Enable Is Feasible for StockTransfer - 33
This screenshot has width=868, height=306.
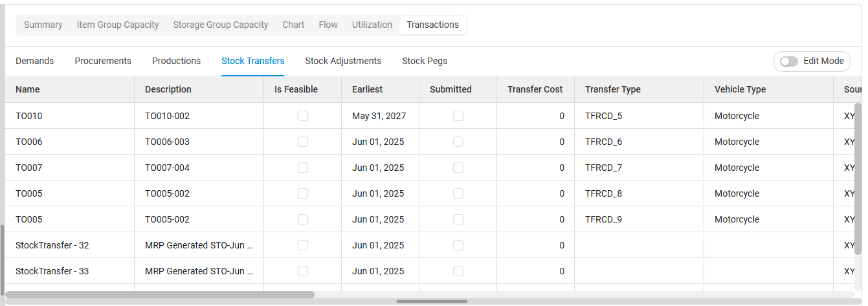[x=303, y=271]
